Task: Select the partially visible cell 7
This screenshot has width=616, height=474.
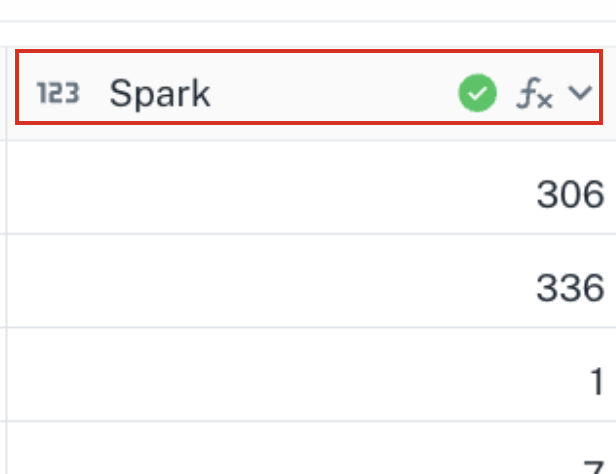Action: tap(594, 467)
